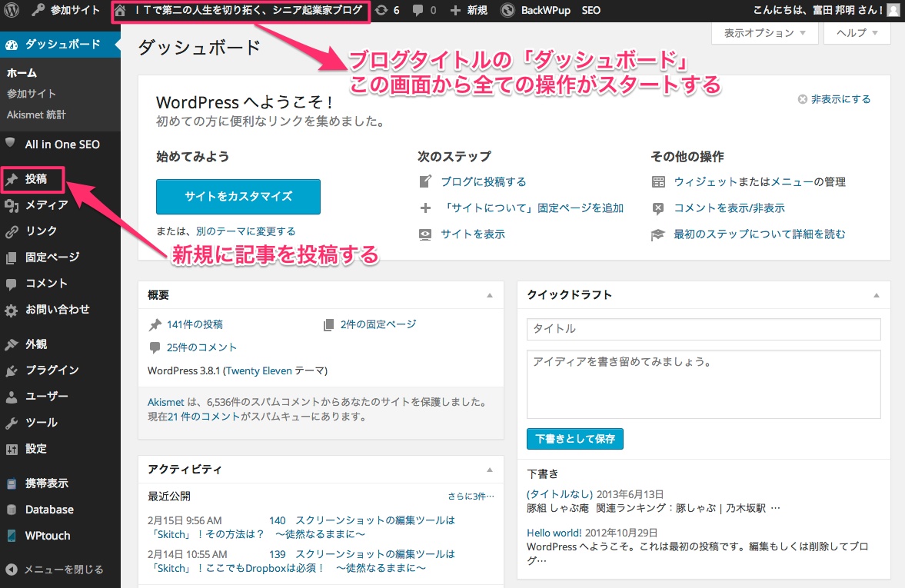The image size is (905, 588).
Task: Collapse the クイックドラフト widget
Action: pos(876,295)
